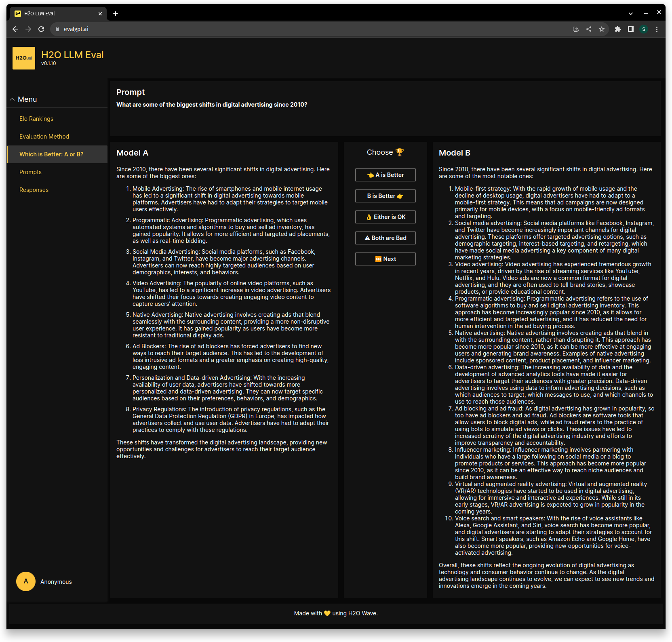Skip to the Next comparison
672x642 pixels.
(x=385, y=259)
